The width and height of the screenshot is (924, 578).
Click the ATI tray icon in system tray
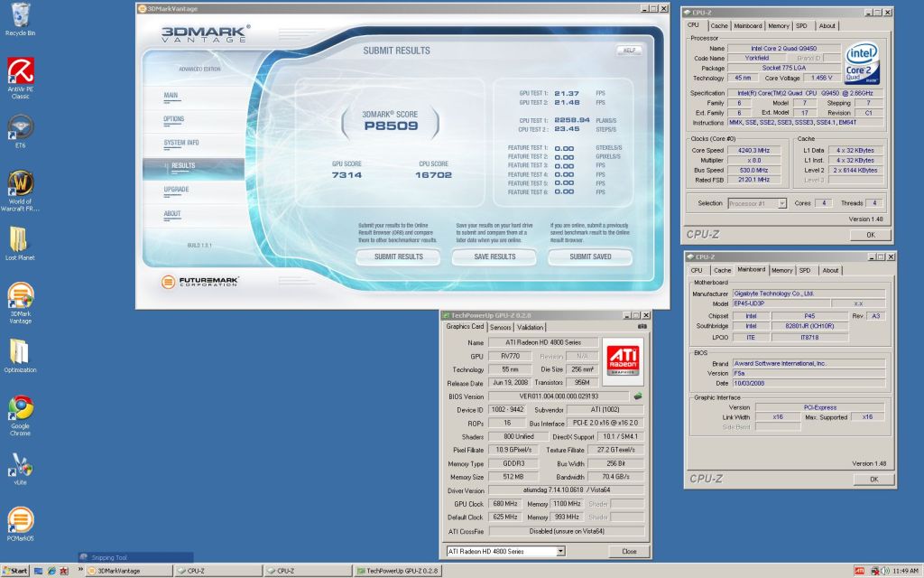point(859,571)
